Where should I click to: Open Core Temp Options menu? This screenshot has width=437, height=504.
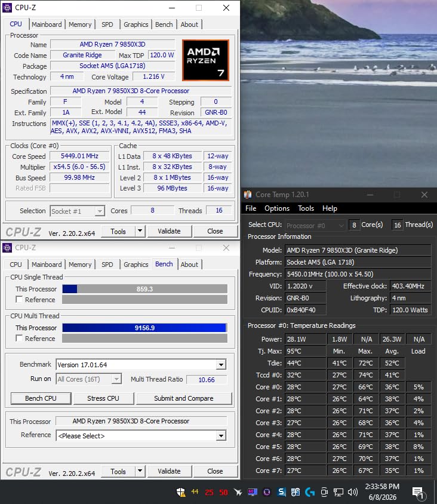pyautogui.click(x=277, y=208)
